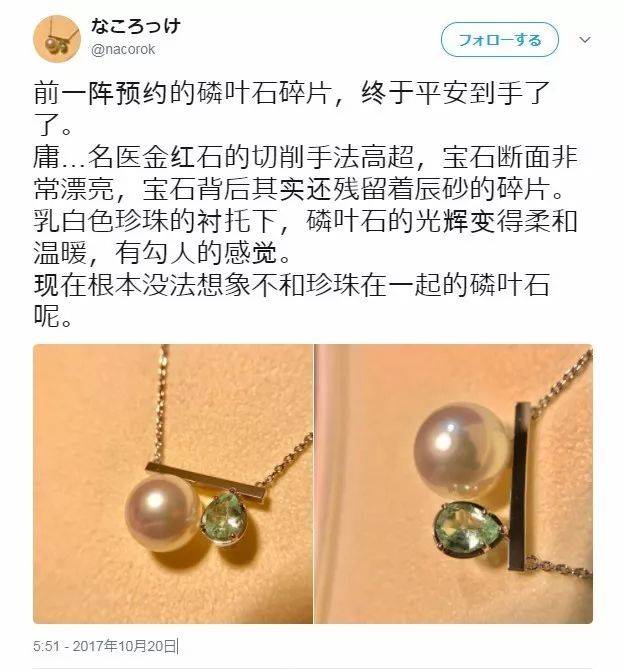This screenshot has width=625, height=670.
Task: Open the @nacorok handle link
Action: click(x=123, y=50)
